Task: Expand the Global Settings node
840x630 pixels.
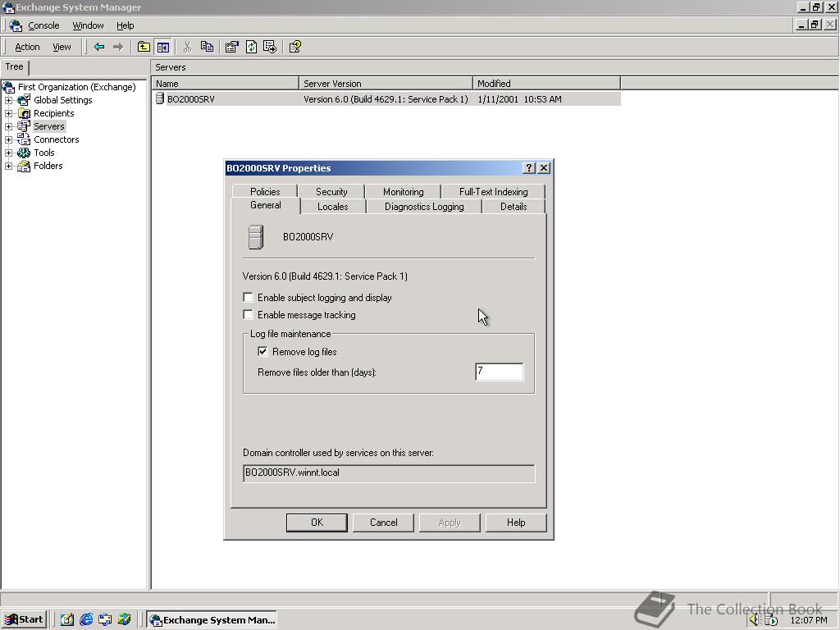Action: click(x=8, y=100)
